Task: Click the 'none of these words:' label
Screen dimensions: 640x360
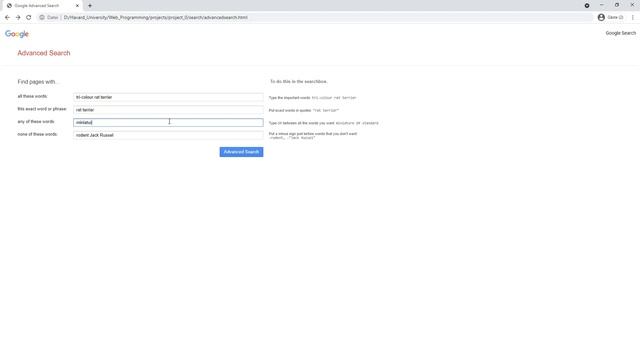Action: 37,134
